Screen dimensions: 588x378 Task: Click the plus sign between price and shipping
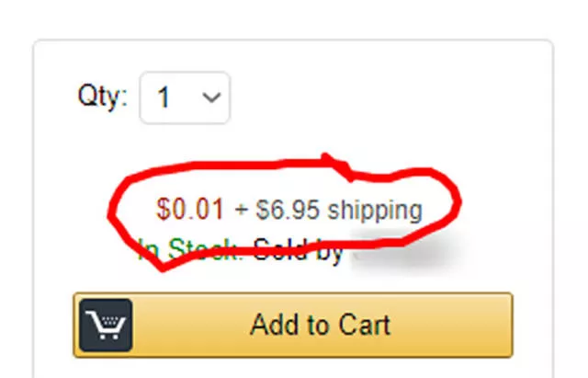click(x=242, y=211)
